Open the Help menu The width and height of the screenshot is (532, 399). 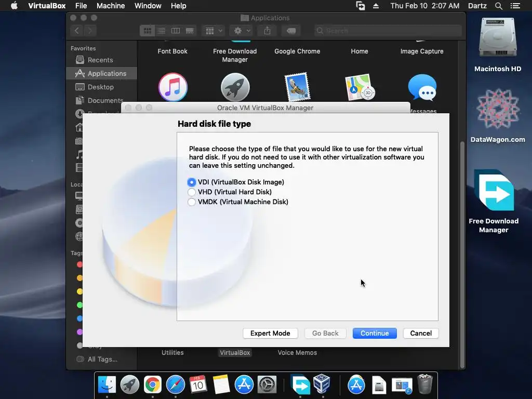pos(179,6)
